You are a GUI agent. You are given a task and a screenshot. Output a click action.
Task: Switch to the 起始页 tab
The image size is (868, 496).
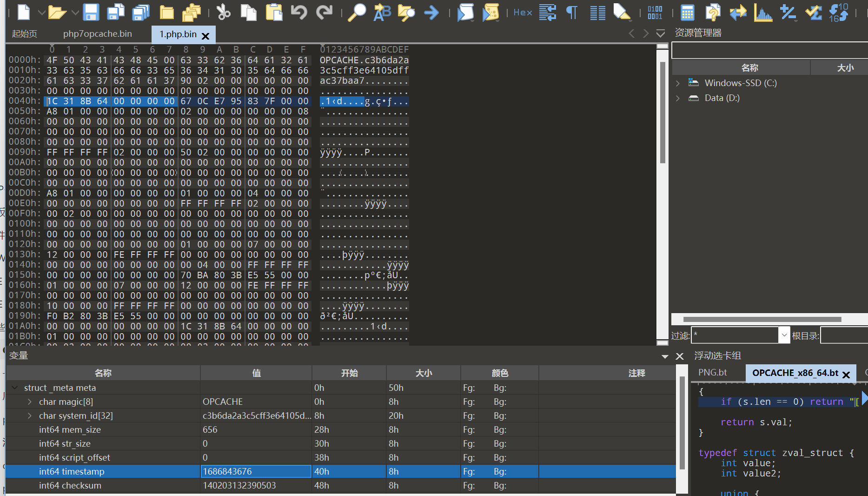click(25, 34)
